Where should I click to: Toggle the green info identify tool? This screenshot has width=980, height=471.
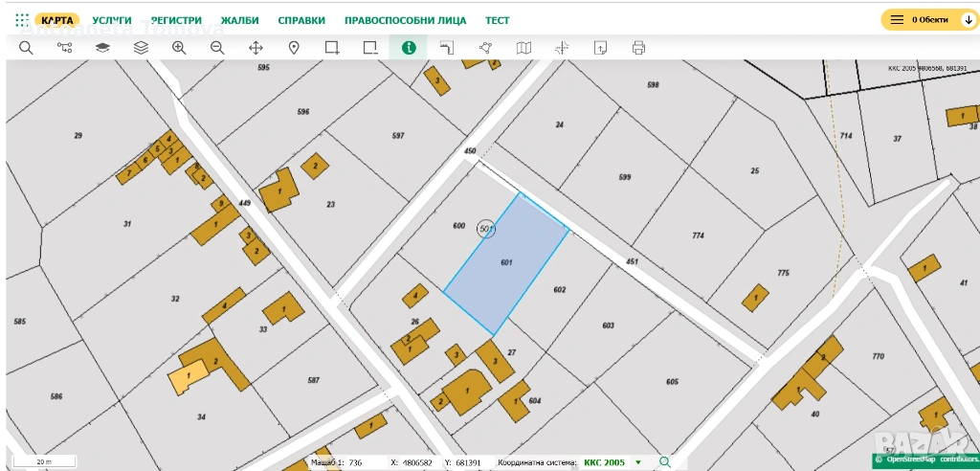tap(409, 48)
